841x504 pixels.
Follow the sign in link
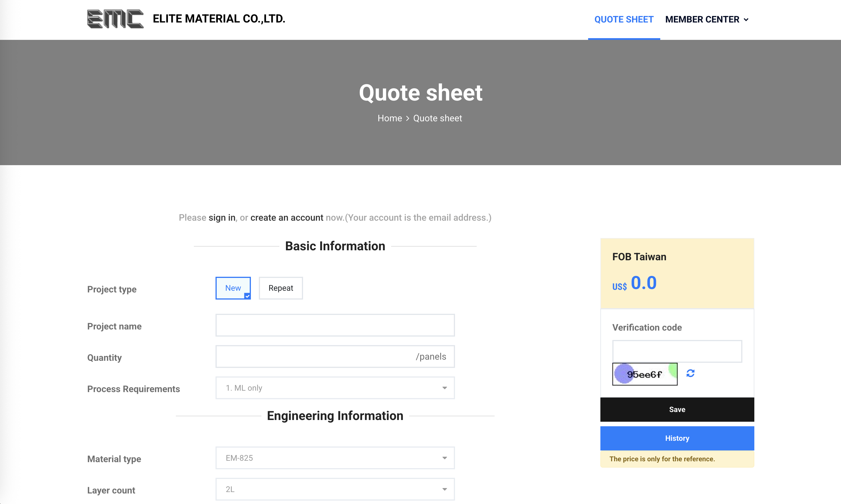[222, 217]
